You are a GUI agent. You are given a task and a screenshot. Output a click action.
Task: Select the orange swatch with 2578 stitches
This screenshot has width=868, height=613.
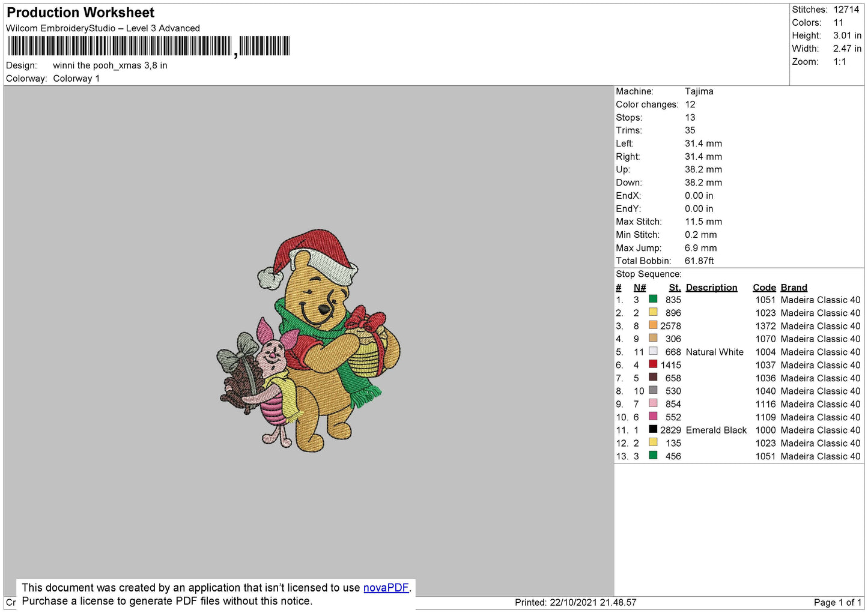[653, 325]
